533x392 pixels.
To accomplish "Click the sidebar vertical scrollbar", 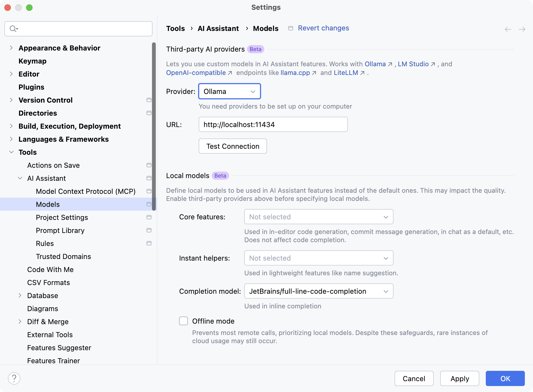I will [x=154, y=126].
